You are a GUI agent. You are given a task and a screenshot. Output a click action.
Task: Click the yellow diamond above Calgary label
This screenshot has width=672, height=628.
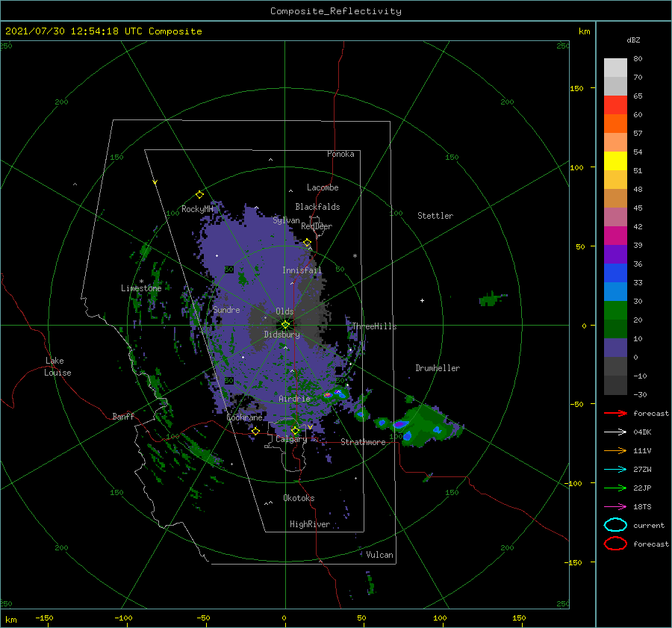(295, 430)
